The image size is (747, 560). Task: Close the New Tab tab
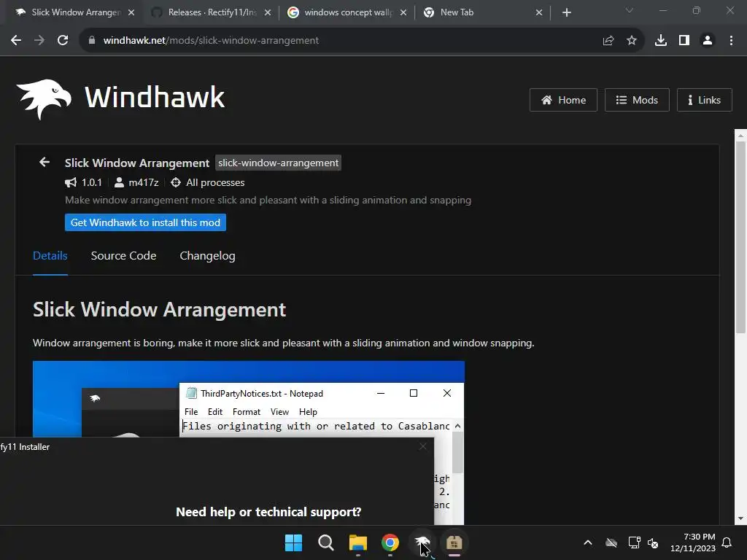[x=539, y=12]
